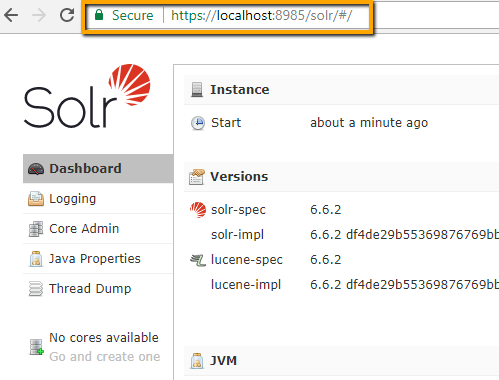Viewport: 499px width, 380px height.
Task: Click the Start clock icon
Action: (x=198, y=123)
